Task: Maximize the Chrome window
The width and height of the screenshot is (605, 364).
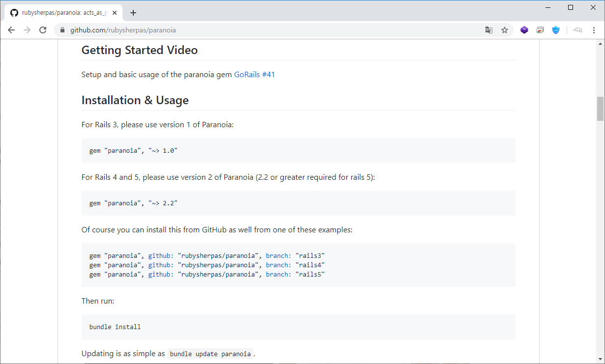Action: pyautogui.click(x=571, y=7)
